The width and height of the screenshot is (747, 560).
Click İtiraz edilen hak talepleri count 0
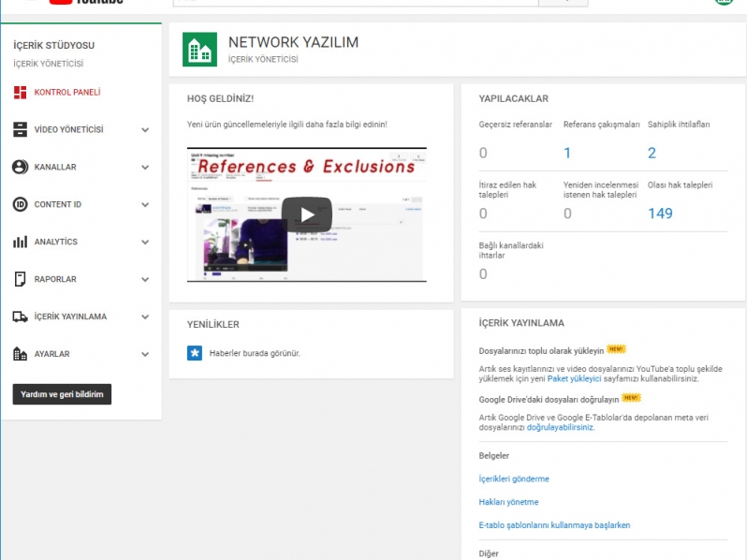pos(483,214)
